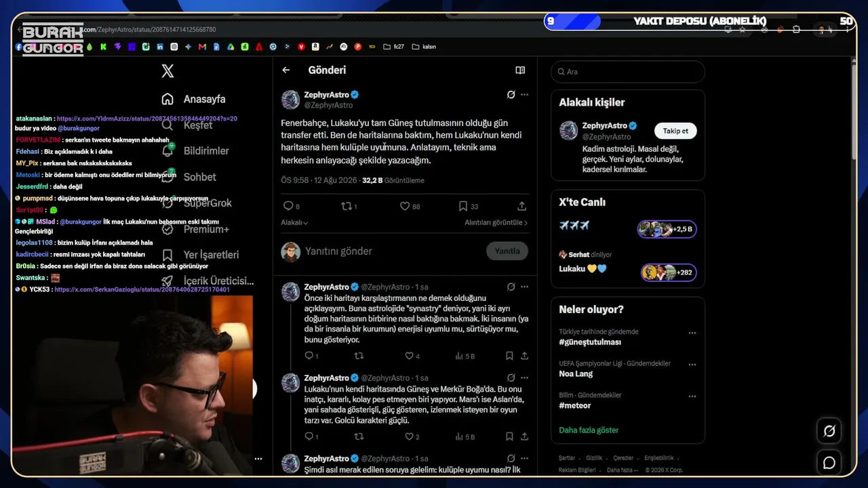Open Bildirimler in the sidebar
868x488 pixels.
click(195, 150)
